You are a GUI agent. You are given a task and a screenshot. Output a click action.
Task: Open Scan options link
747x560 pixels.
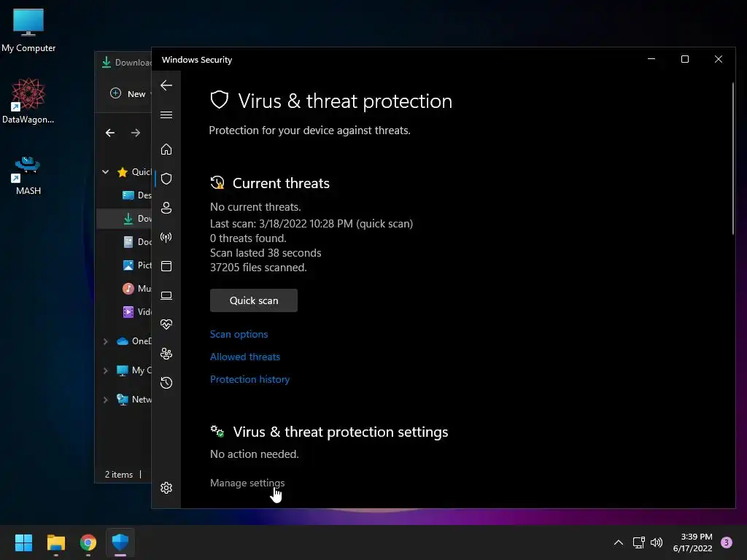239,334
